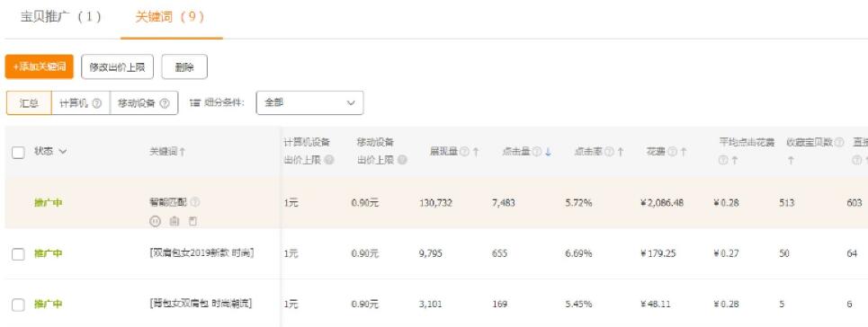The image size is (868, 327).
Task: Click clicks value 7,483
Action: click(x=503, y=203)
